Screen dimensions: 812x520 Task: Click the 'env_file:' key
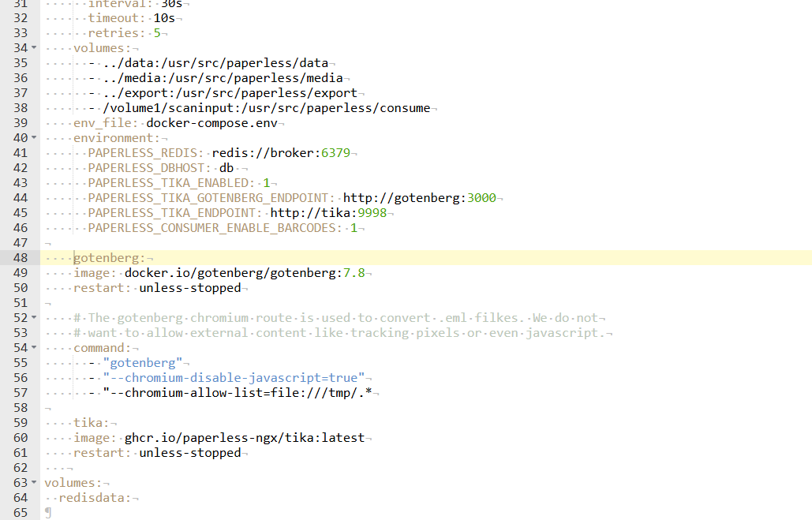(x=107, y=123)
